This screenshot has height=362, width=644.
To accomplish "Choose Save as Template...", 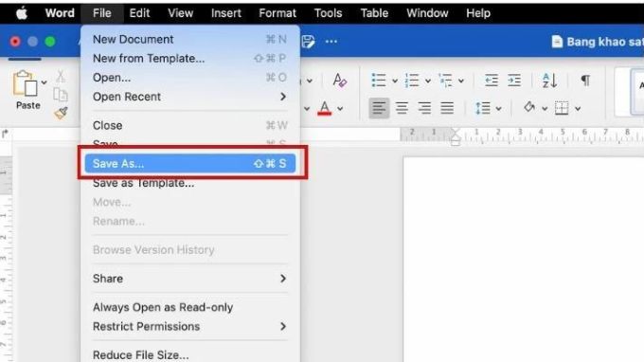I will (x=189, y=183).
